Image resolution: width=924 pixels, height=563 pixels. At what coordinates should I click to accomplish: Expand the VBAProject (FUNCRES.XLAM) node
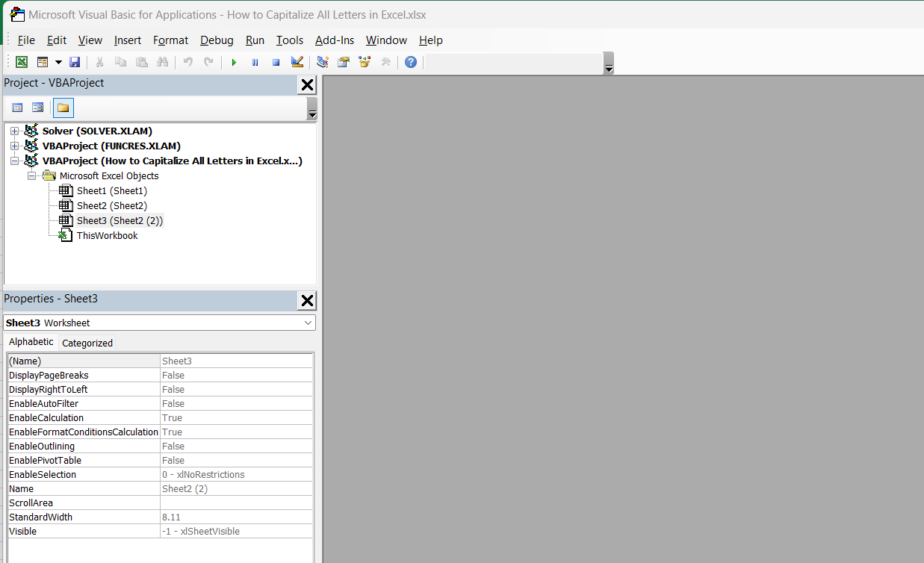(14, 146)
